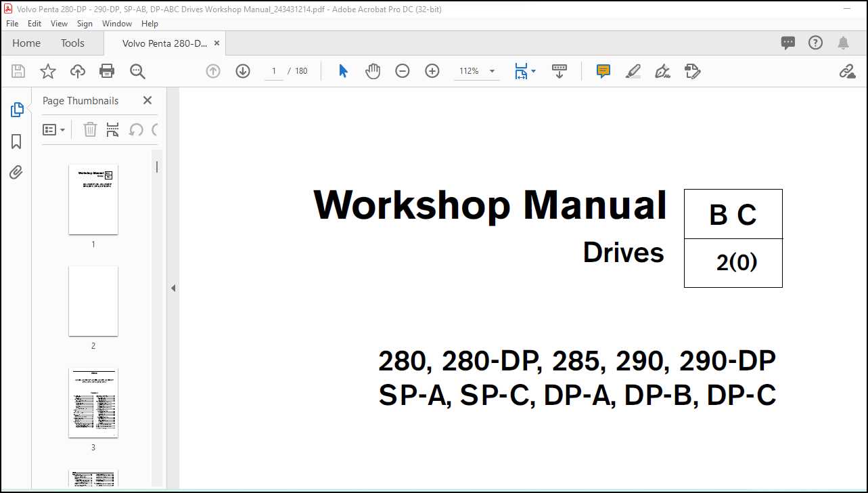The width and height of the screenshot is (868, 493).
Task: Click the page number input field
Action: [x=273, y=71]
